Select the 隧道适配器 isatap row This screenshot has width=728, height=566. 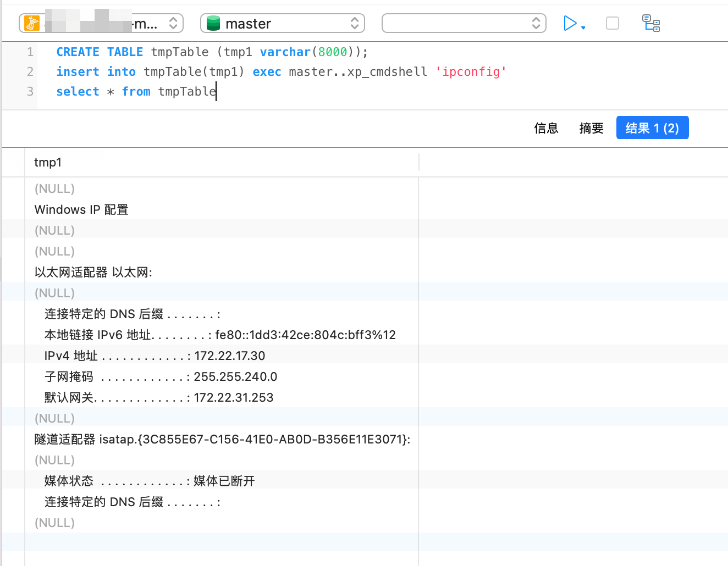coord(222,439)
